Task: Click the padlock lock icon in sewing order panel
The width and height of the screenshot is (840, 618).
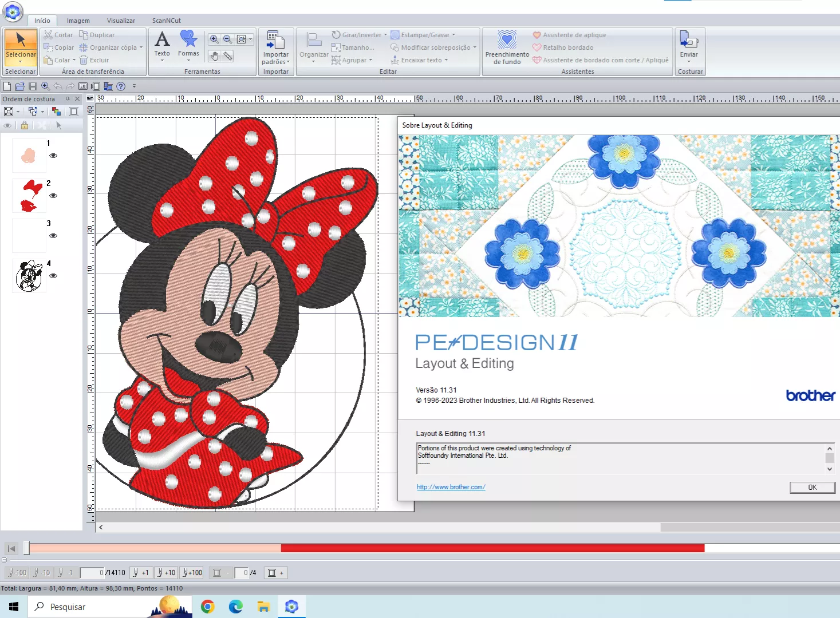Action: click(24, 125)
